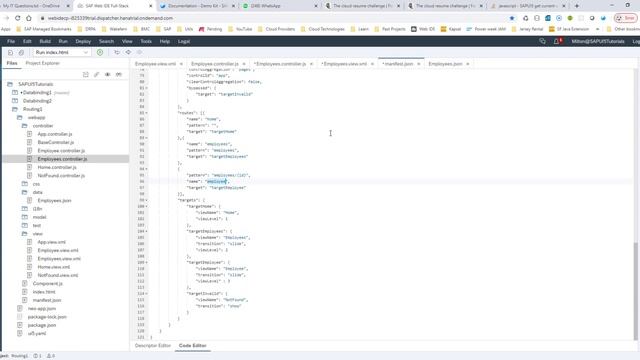Open NotFound.controller.js in the file tree

[x=61, y=176]
